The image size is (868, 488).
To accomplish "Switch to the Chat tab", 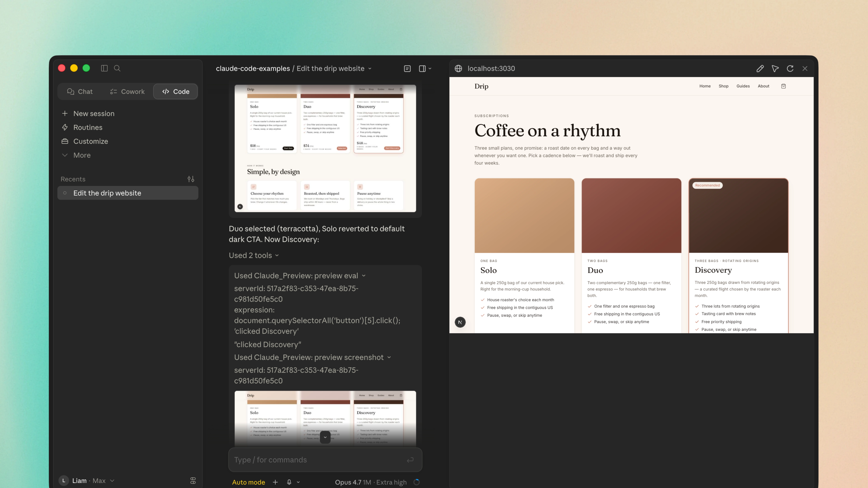I will click(x=80, y=92).
